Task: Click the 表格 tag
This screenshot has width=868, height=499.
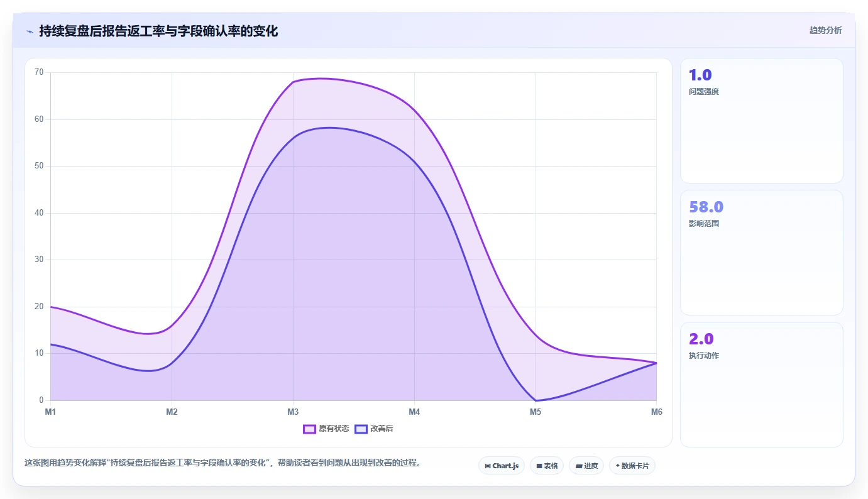Action: click(x=547, y=466)
